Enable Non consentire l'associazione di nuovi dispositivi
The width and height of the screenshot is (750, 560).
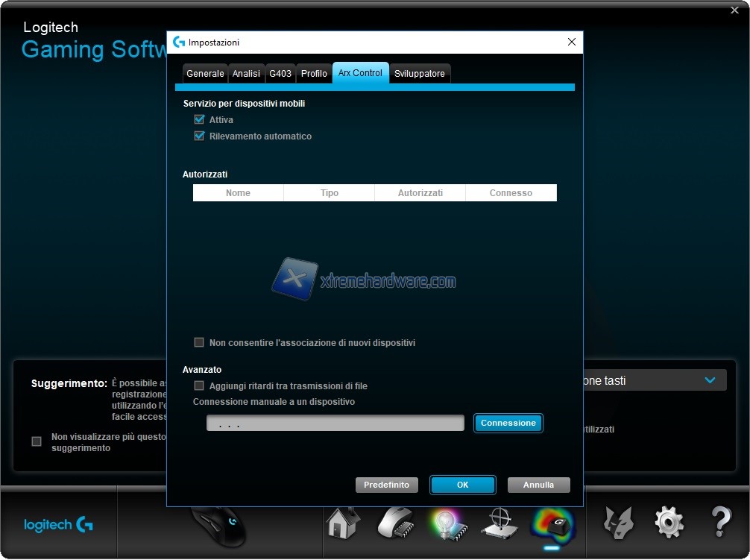coord(199,343)
